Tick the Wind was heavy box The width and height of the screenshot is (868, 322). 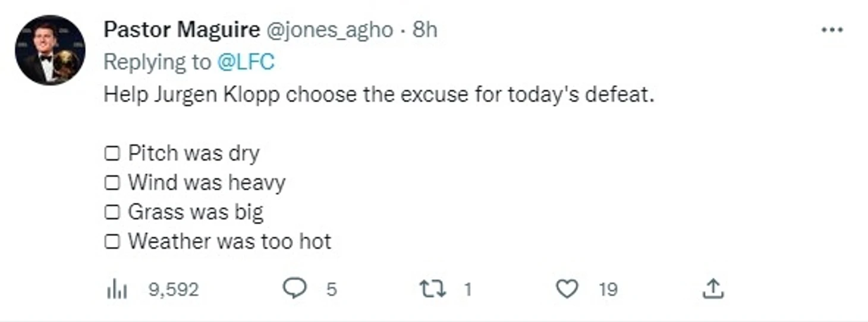pyautogui.click(x=112, y=183)
